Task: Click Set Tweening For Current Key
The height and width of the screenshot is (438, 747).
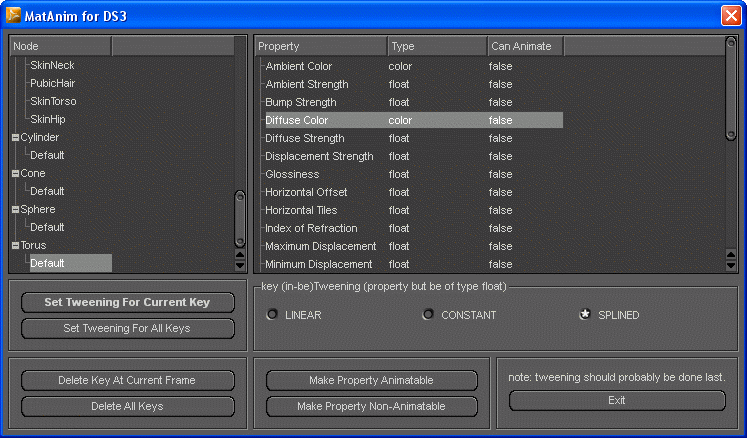Action: (x=128, y=303)
